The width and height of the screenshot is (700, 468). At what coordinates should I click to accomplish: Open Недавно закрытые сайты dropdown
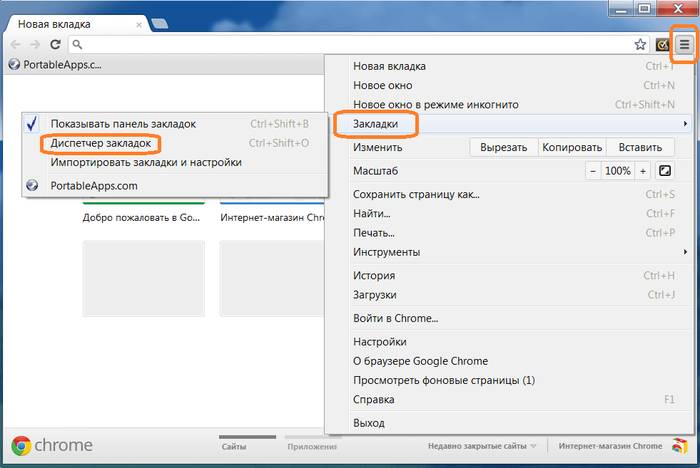click(482, 446)
